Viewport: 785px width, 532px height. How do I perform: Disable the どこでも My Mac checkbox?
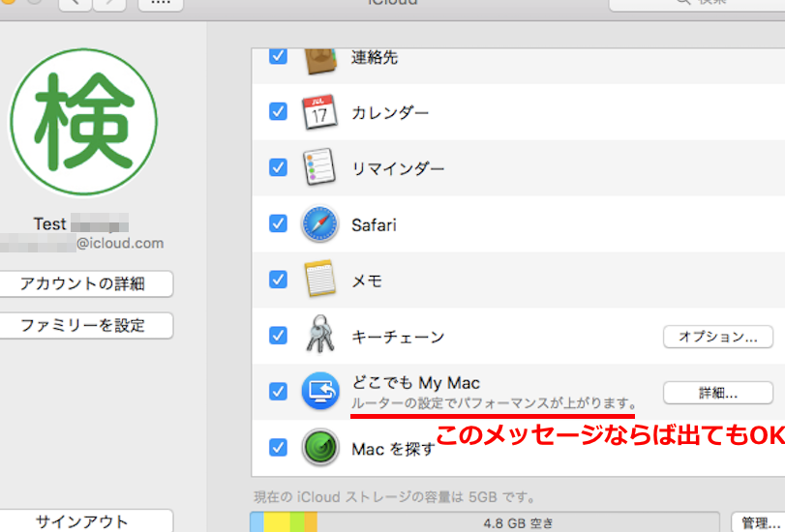278,392
